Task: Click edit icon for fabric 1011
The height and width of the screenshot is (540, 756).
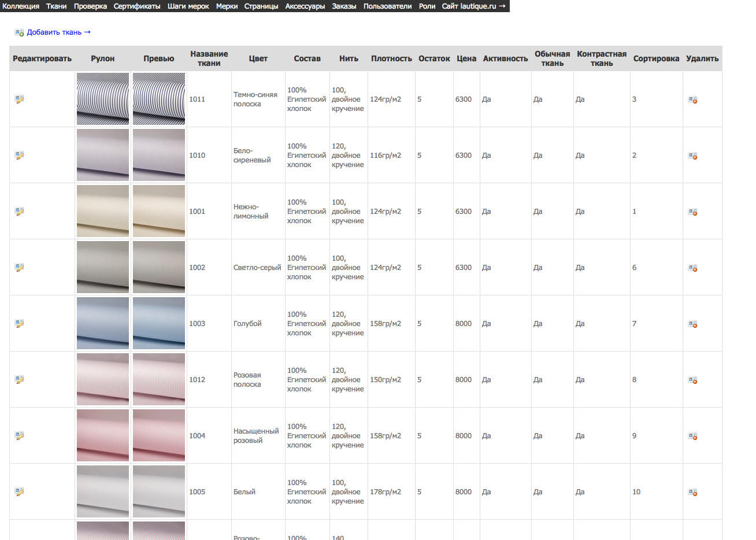Action: pos(19,99)
